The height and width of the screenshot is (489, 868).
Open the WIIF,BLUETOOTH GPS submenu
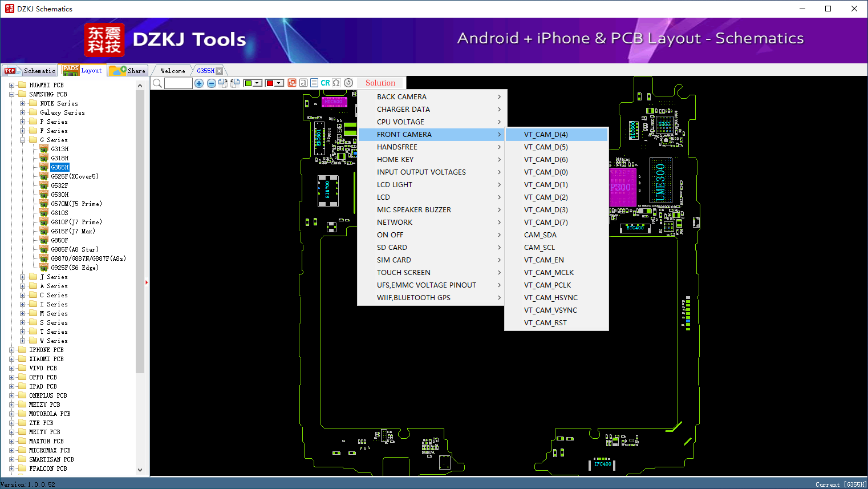(432, 298)
